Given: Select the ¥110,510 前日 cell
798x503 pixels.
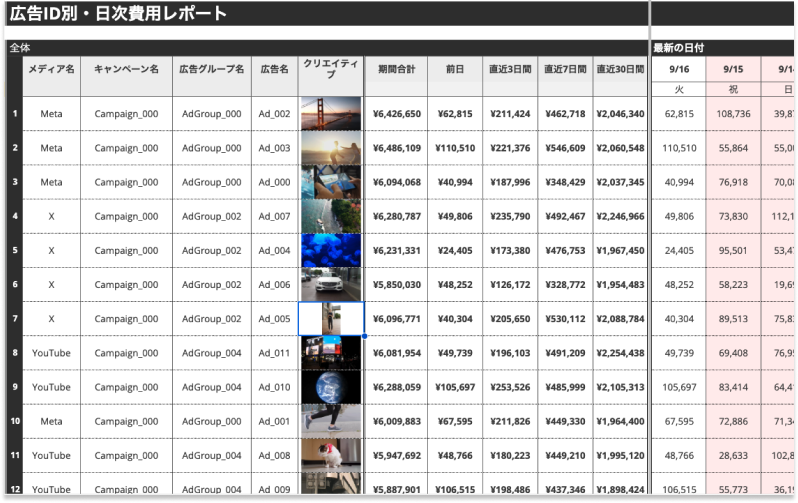Looking at the screenshot, I should 455,148.
